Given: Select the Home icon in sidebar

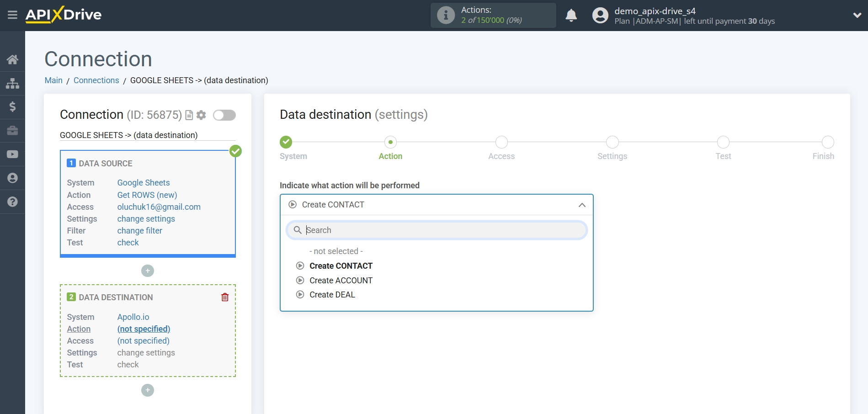Looking at the screenshot, I should 12,59.
